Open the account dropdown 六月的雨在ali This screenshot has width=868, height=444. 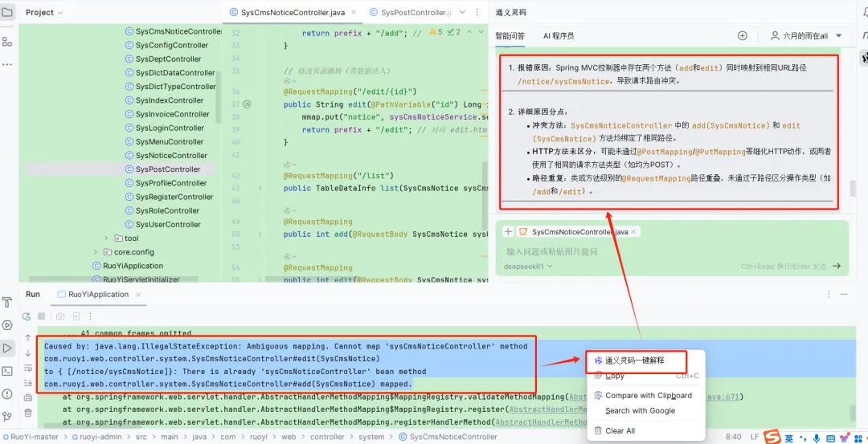[807, 35]
